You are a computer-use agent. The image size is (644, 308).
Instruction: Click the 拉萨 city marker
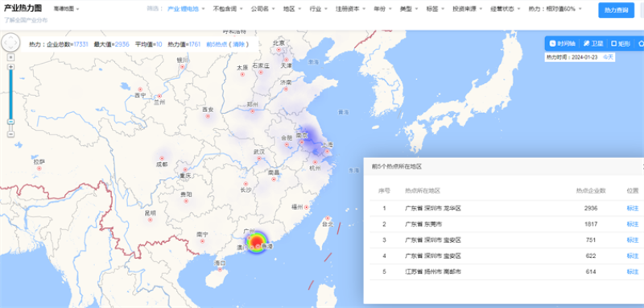(x=39, y=169)
